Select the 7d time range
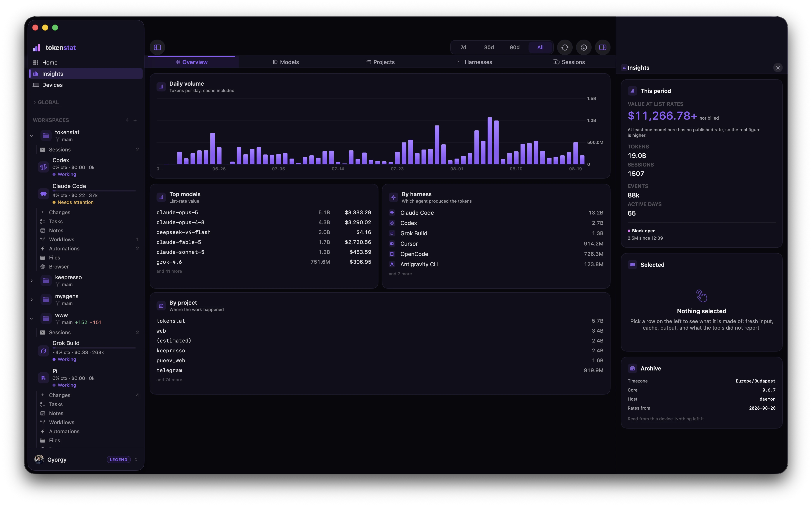The image size is (812, 506). (463, 47)
